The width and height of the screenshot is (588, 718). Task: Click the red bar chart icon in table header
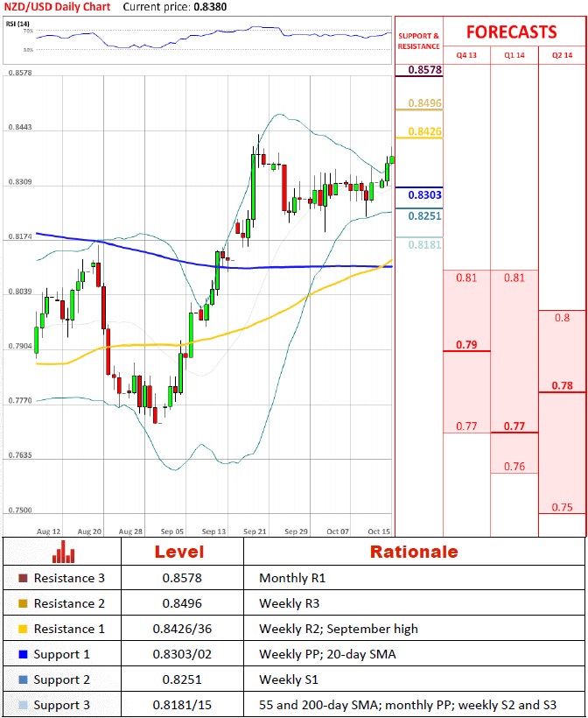[62, 552]
